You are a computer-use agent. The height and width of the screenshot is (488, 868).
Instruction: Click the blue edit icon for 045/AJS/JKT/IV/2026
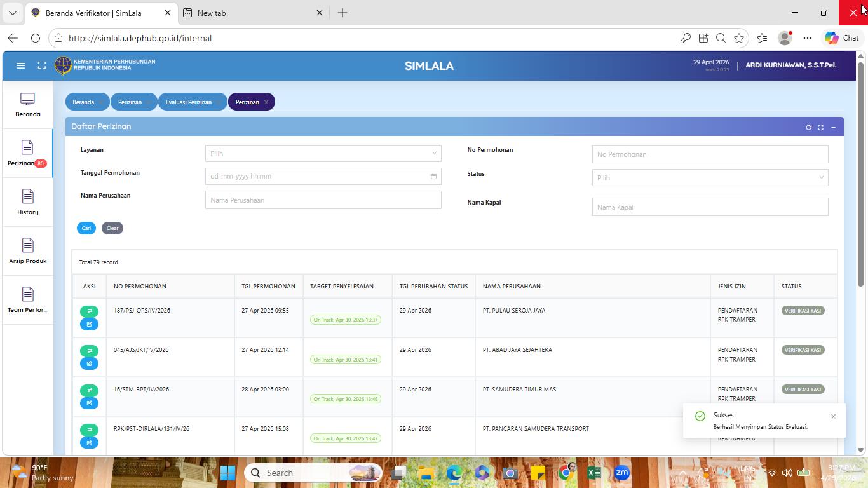point(89,363)
